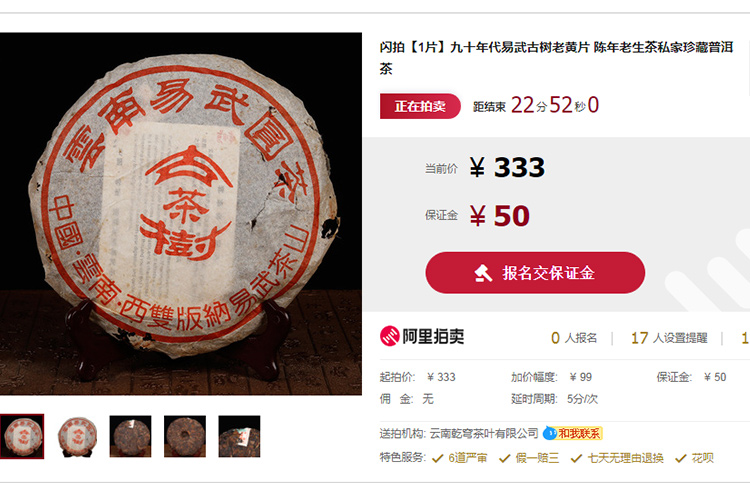Select the fourth thumbnail with the dimpled back
The height and width of the screenshot is (497, 750).
tap(185, 436)
